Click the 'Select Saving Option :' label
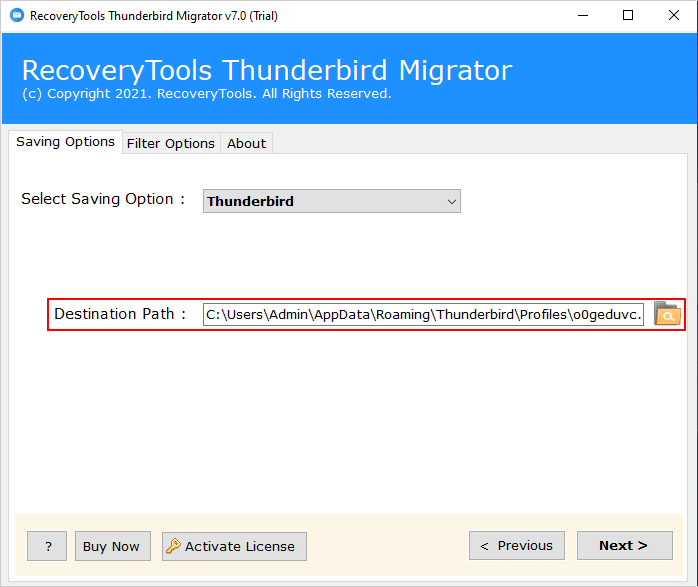The height and width of the screenshot is (587, 698). point(103,198)
